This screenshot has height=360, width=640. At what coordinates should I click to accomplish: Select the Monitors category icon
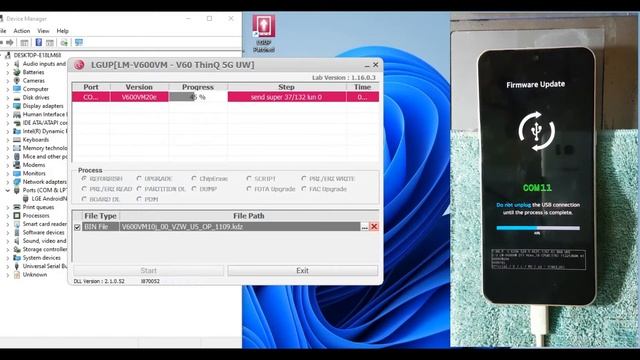[17, 173]
